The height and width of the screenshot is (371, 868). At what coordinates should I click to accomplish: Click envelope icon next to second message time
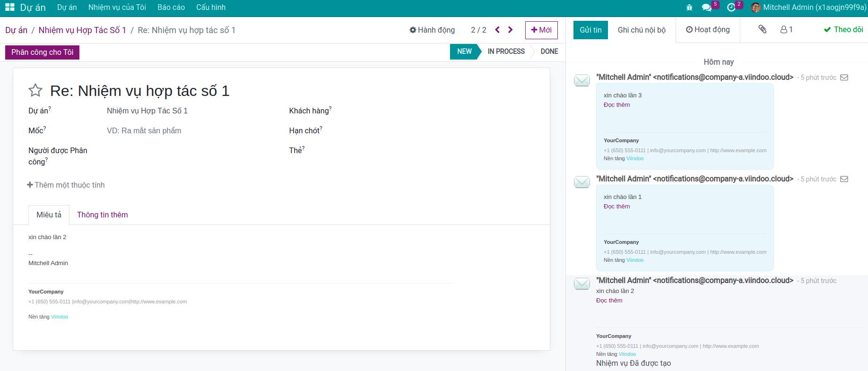(844, 179)
